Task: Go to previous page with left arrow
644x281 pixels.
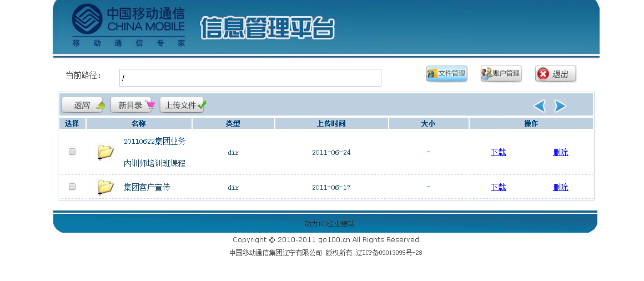Action: [540, 106]
